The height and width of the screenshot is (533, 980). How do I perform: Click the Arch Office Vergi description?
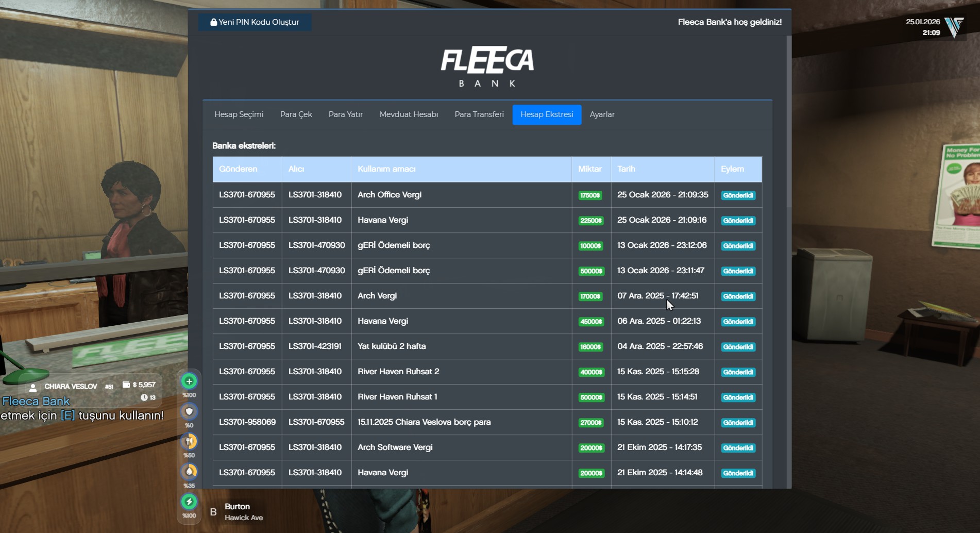point(390,195)
